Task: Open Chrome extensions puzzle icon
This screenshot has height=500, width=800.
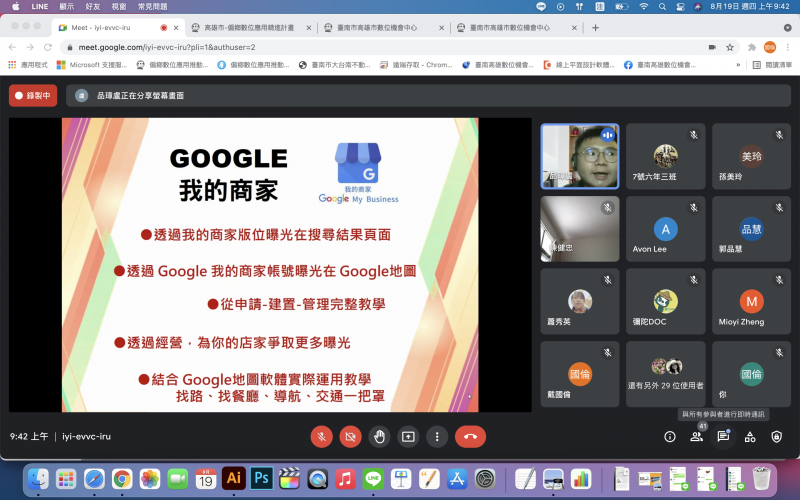Action: click(752, 47)
